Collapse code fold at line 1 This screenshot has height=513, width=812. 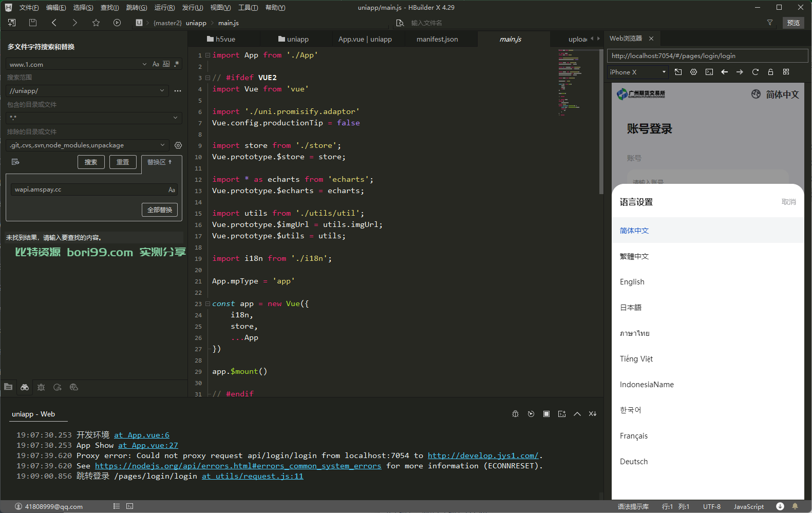pos(207,55)
